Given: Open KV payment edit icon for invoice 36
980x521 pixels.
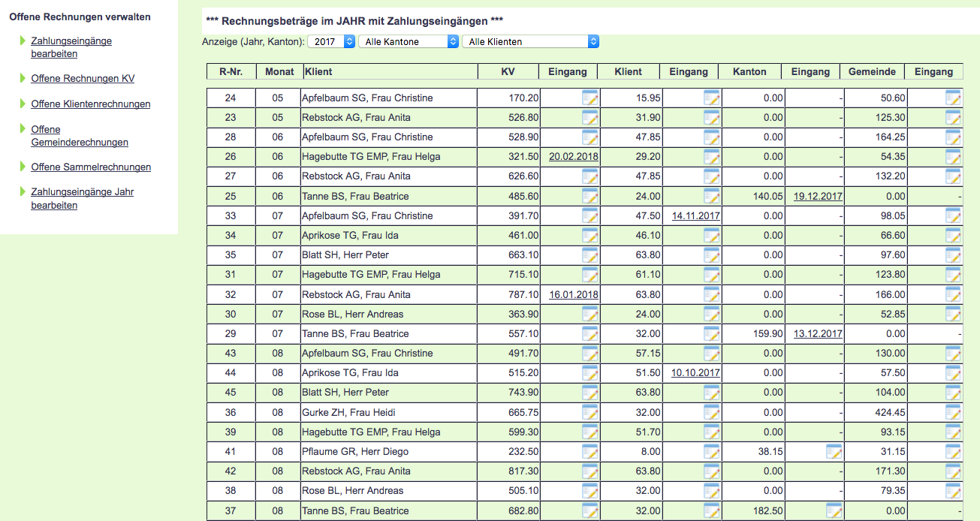Looking at the screenshot, I should pyautogui.click(x=590, y=412).
